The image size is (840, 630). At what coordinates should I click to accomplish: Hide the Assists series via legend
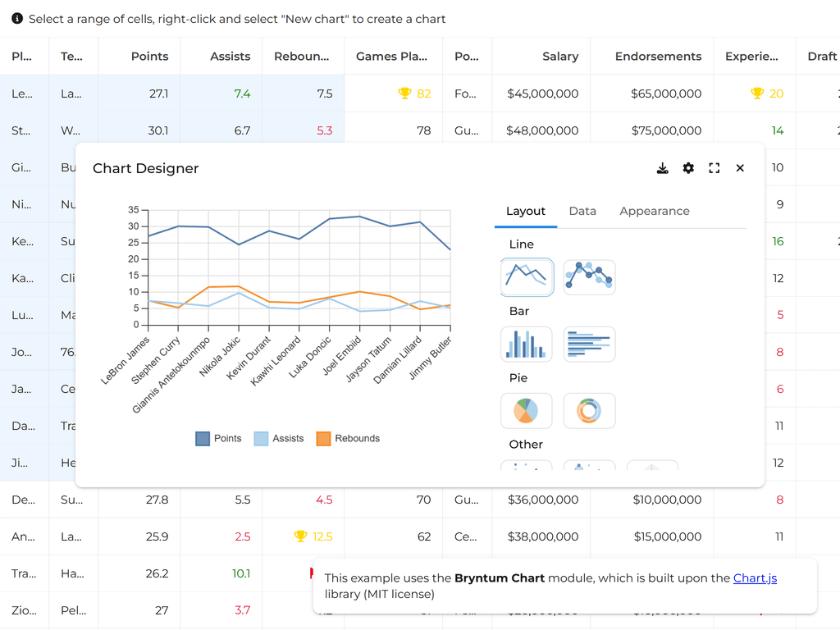coord(279,439)
